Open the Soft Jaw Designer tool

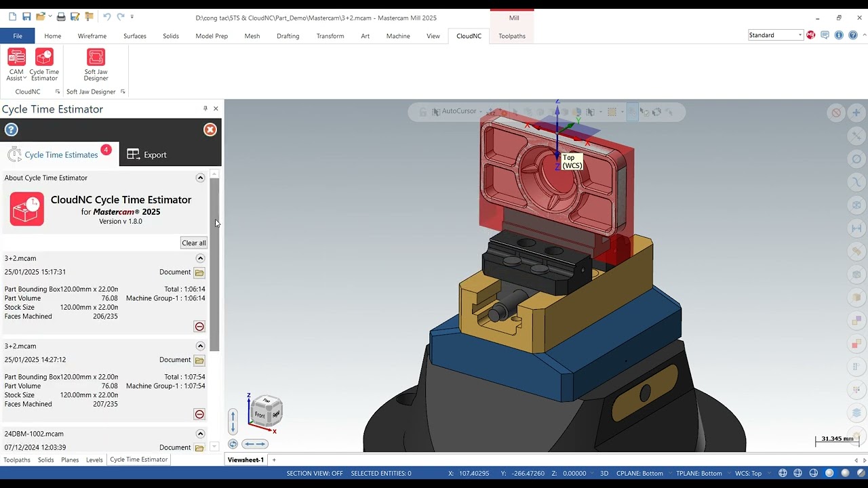click(96, 65)
